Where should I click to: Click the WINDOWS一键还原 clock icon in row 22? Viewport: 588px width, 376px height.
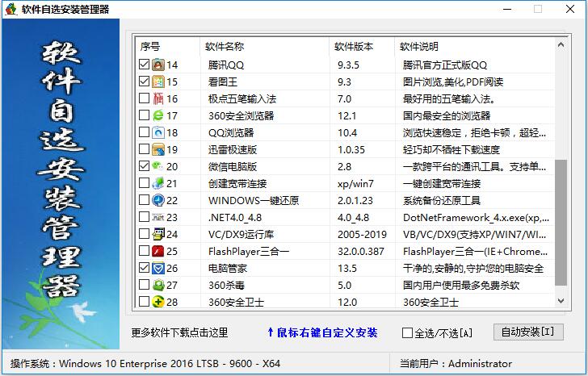coord(158,200)
